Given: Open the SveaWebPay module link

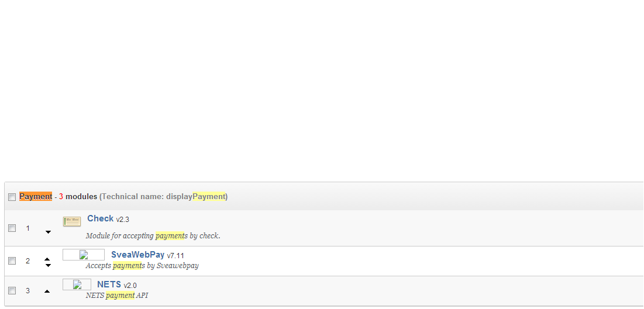Looking at the screenshot, I should pos(137,255).
